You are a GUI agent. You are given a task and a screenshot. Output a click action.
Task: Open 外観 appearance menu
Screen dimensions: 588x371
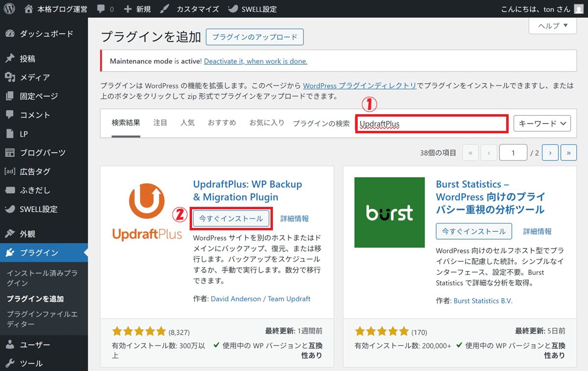click(x=27, y=234)
